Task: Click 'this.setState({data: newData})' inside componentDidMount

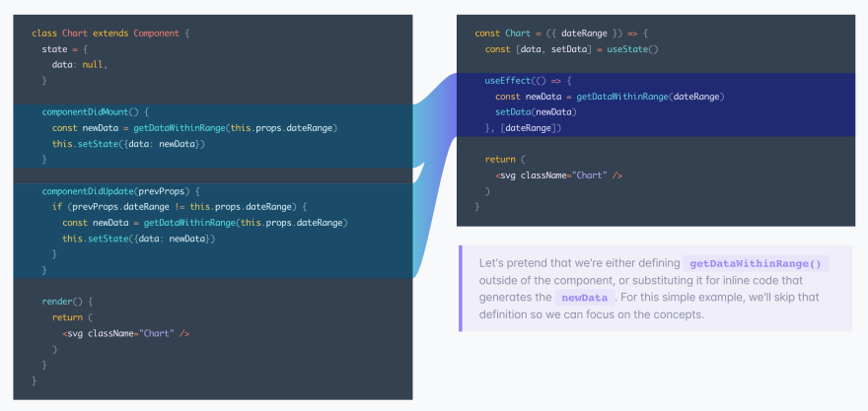Action: point(128,144)
